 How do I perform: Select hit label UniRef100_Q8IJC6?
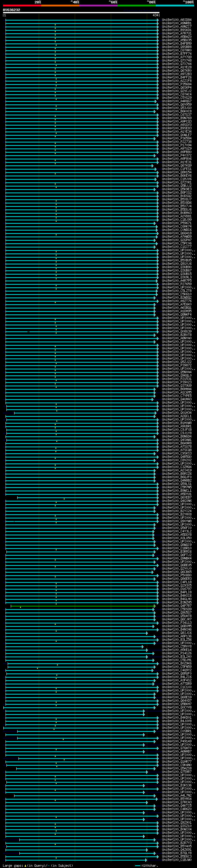[x=176, y=633]
